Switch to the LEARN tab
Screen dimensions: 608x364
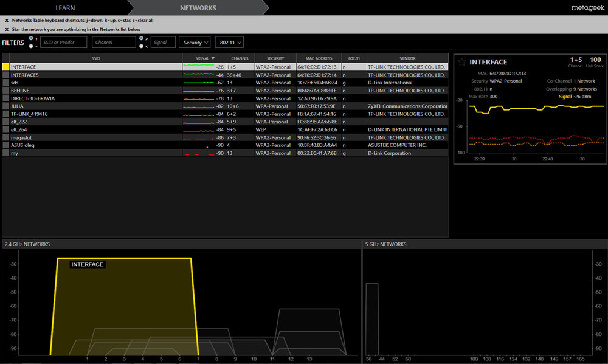[65, 8]
